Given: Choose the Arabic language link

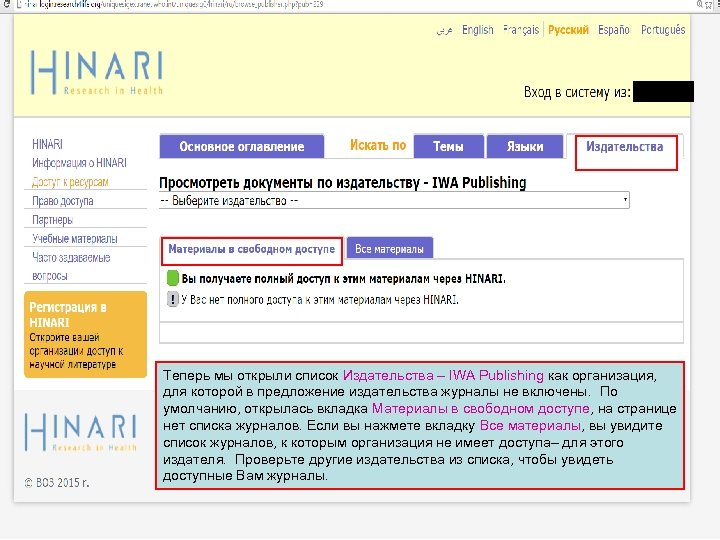Looking at the screenshot, I should pyautogui.click(x=444, y=30).
